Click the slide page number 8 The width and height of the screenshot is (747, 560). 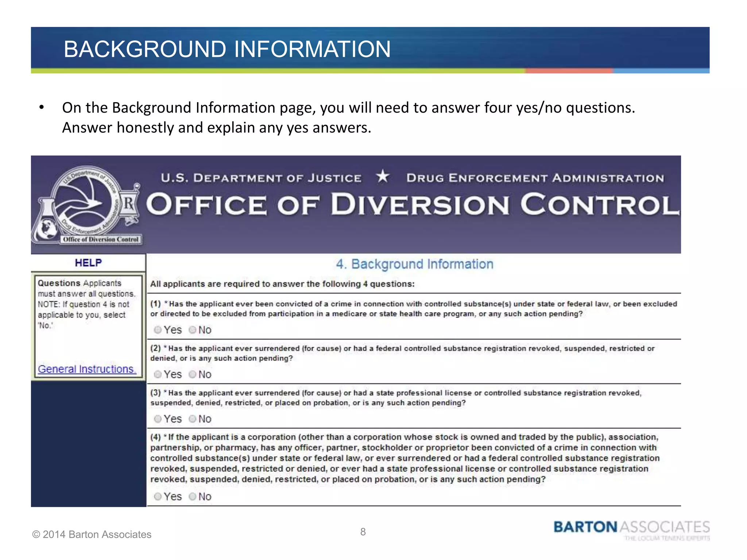[x=363, y=532]
